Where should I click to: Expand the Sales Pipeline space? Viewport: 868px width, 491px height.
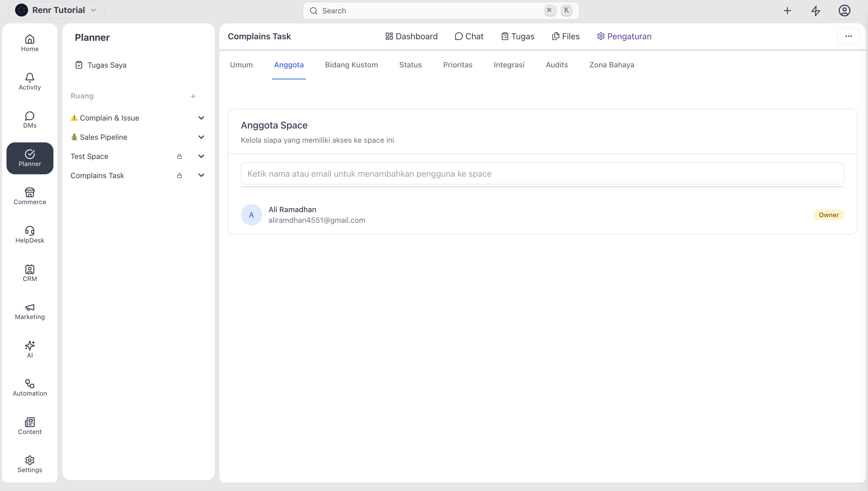(x=201, y=137)
